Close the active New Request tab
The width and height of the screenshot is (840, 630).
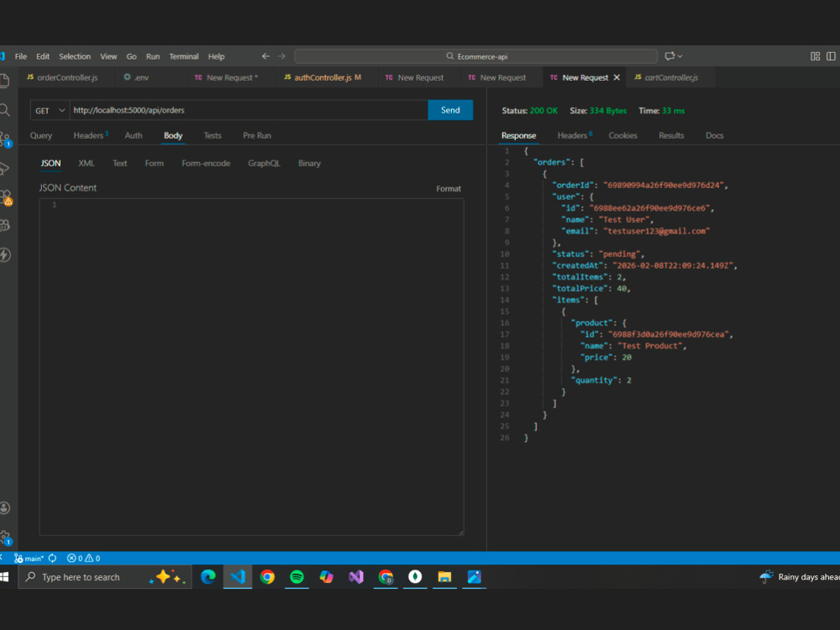coord(617,77)
